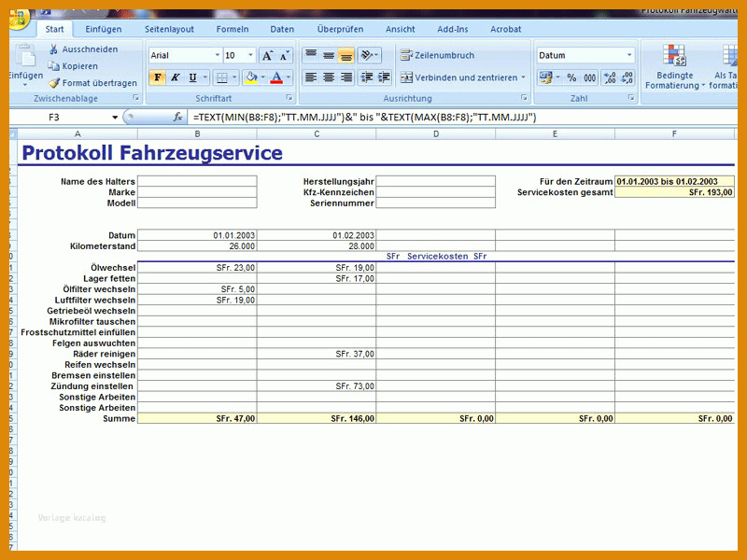Screen dimensions: 747x560
Task: Toggle bottom vertical alignment
Action: (x=346, y=55)
